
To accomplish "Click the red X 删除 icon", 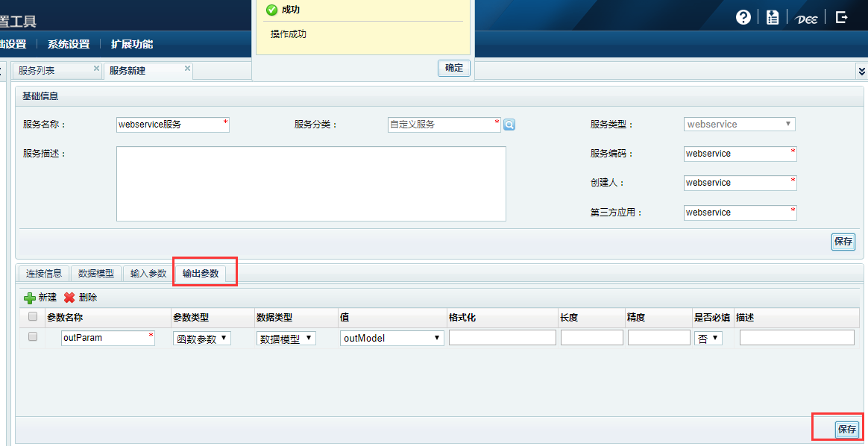I will coord(69,298).
